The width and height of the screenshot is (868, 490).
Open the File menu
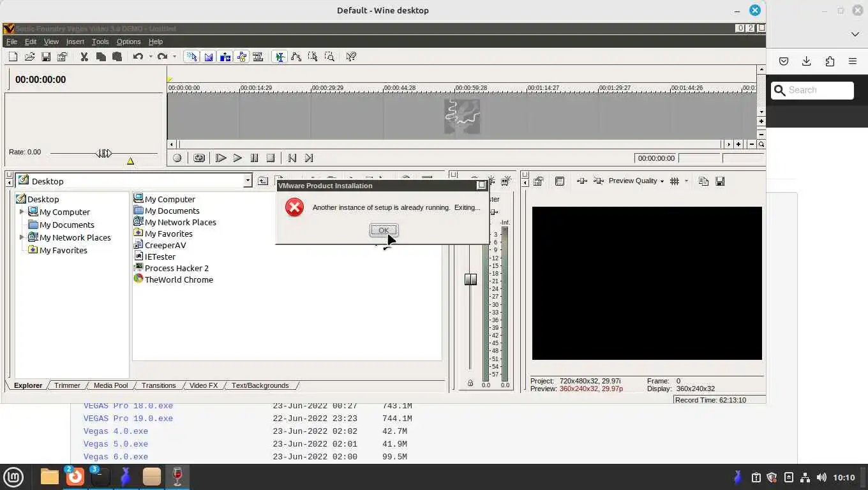[11, 41]
